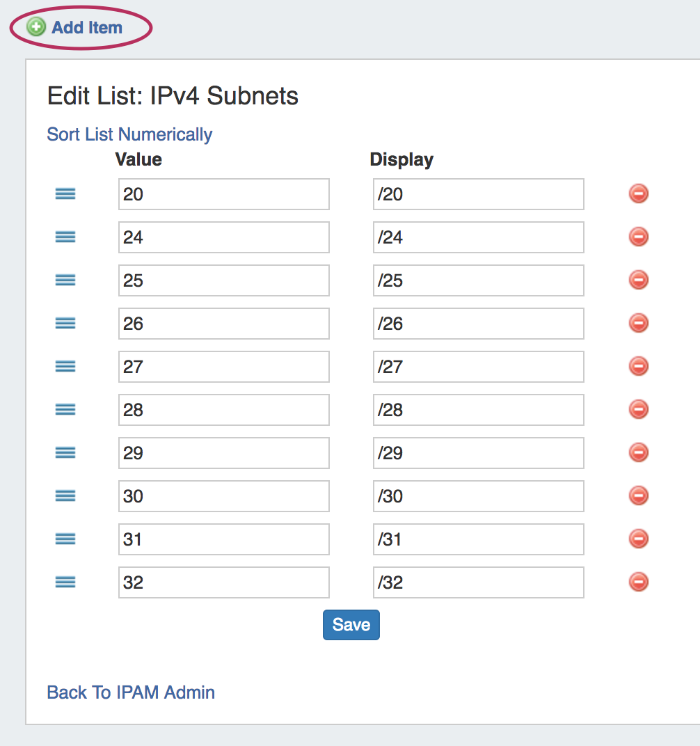Click drag handle for the 20 row

click(x=65, y=194)
